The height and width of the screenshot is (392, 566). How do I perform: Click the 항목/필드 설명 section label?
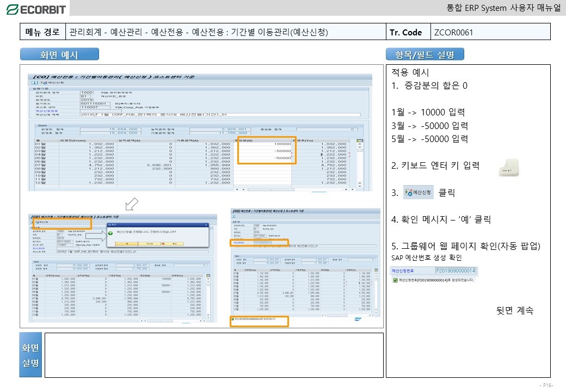(x=425, y=54)
